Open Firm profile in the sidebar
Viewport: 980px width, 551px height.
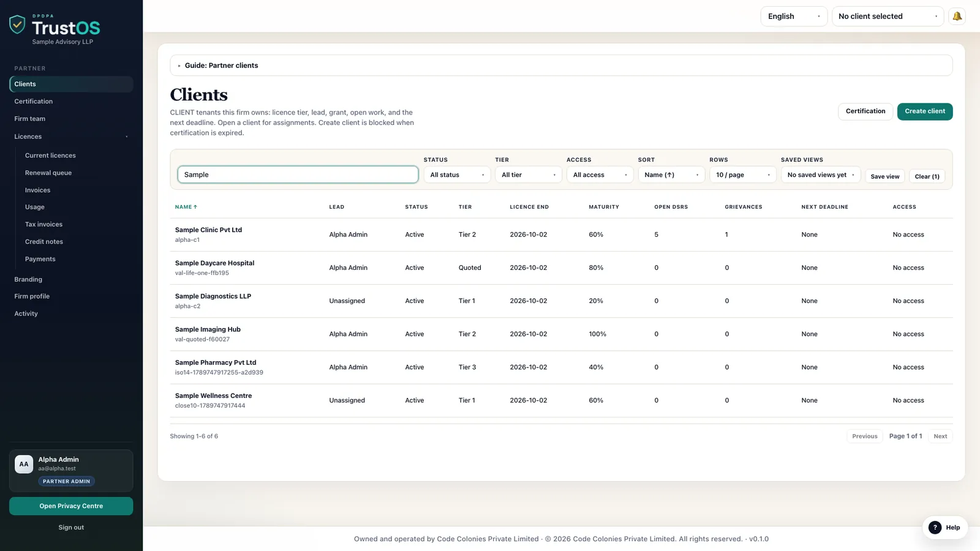coord(71,296)
